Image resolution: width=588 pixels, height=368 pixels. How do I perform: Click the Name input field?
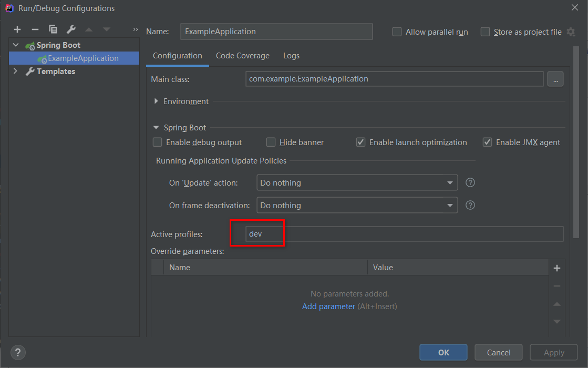click(x=276, y=32)
